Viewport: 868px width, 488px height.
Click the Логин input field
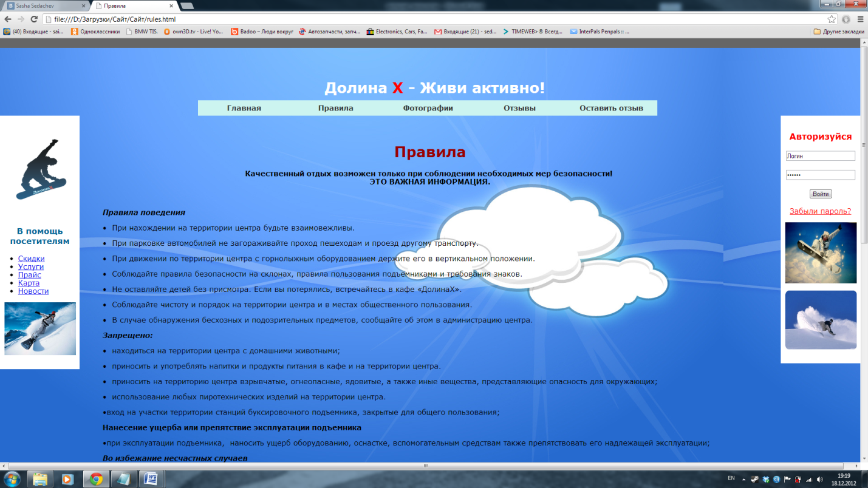coord(820,156)
